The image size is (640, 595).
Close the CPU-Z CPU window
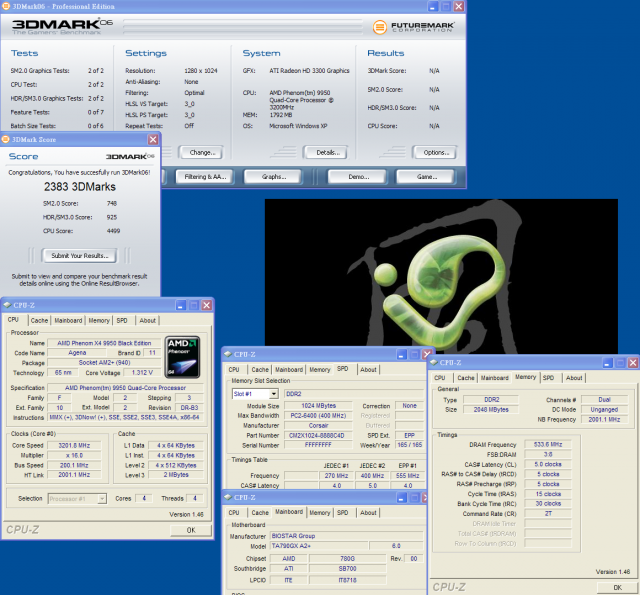coord(207,305)
